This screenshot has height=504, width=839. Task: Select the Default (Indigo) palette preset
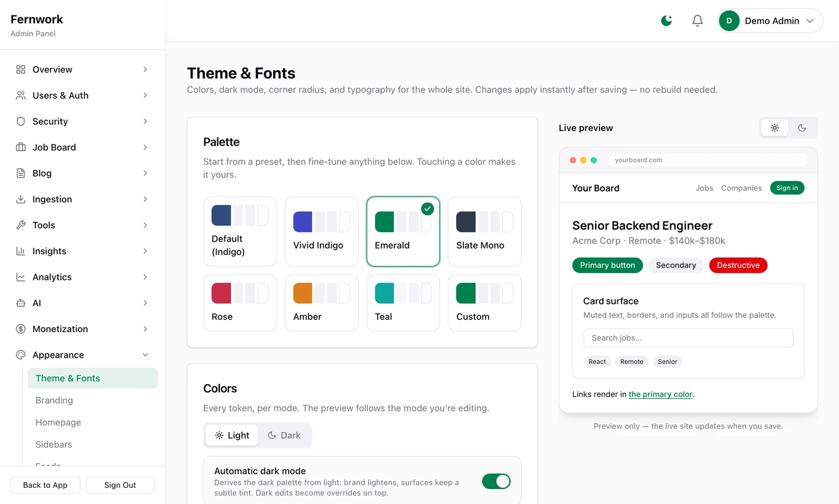[x=240, y=232]
